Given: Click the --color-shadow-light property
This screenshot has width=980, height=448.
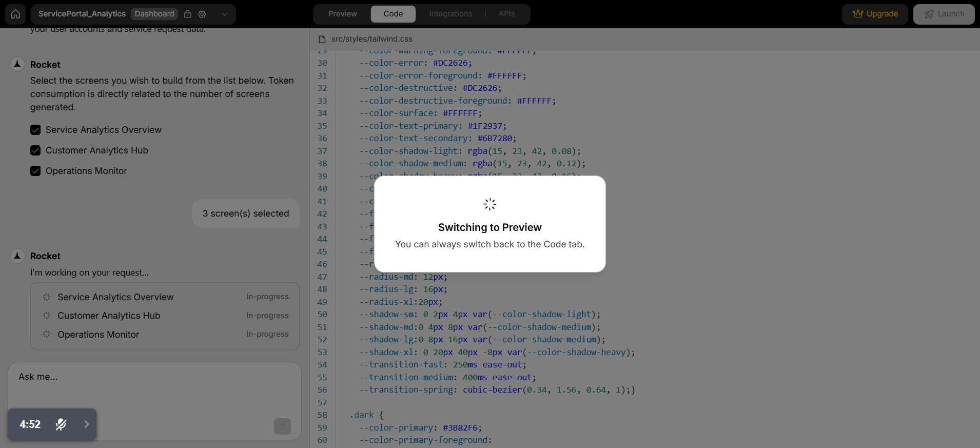Looking at the screenshot, I should 408,151.
